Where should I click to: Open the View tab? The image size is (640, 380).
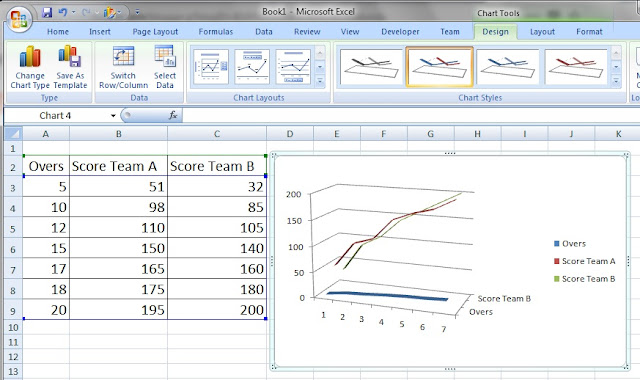coord(350,32)
